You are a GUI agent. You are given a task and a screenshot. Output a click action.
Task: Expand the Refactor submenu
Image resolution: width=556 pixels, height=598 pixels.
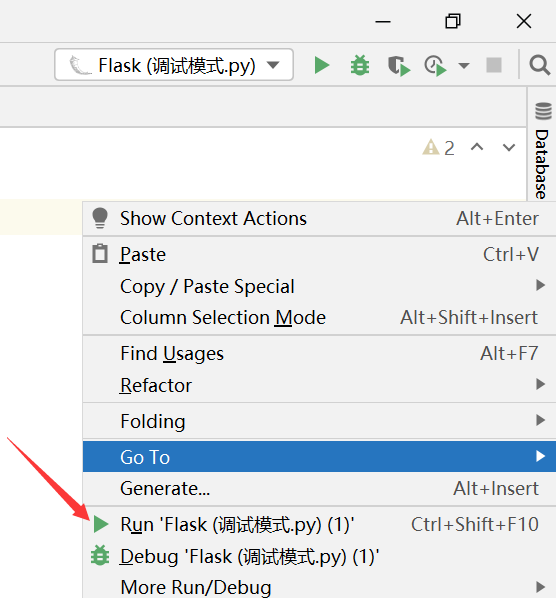click(x=319, y=385)
